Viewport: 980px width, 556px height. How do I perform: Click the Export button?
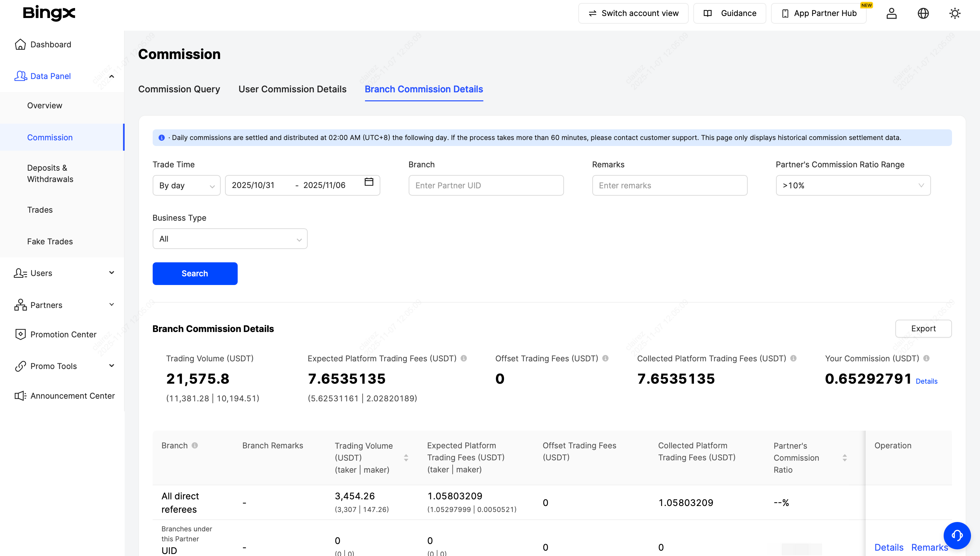click(923, 328)
